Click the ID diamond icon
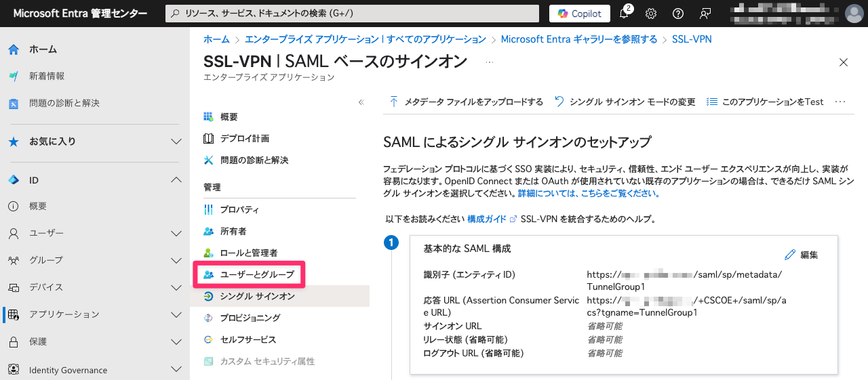Screen dimensions: 868x380 point(13,180)
